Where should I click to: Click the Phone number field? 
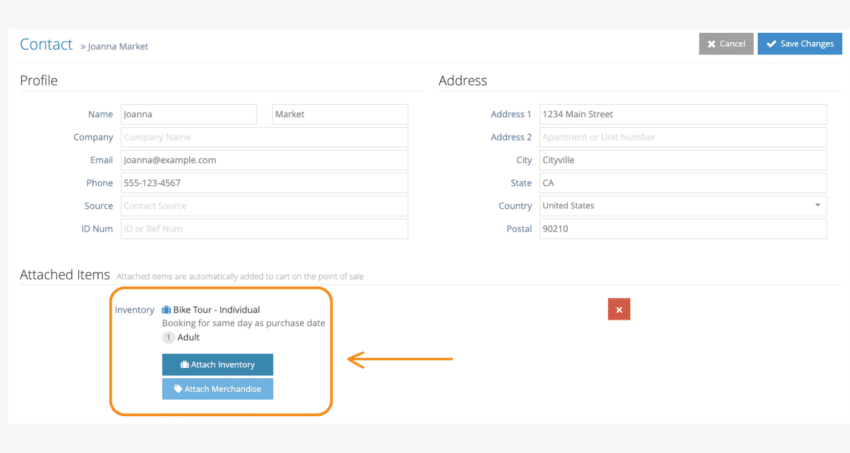pos(264,183)
